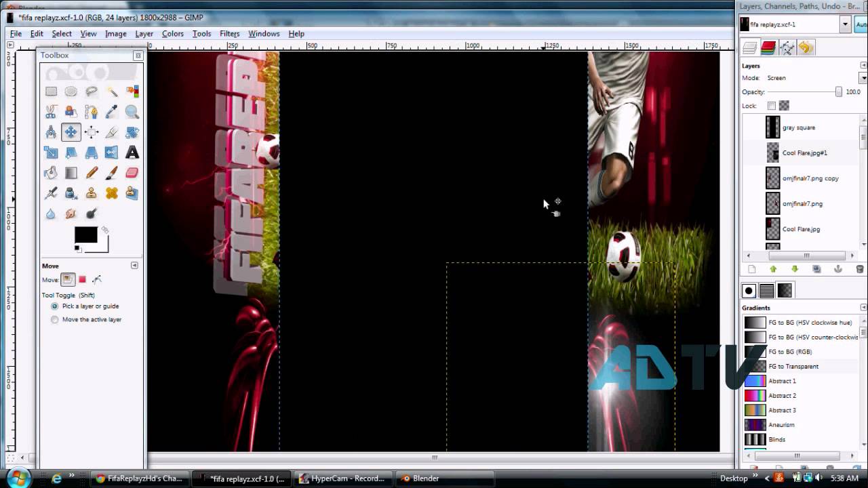Open the File menu
Screen dimensions: 868x488
pyautogui.click(x=16, y=33)
